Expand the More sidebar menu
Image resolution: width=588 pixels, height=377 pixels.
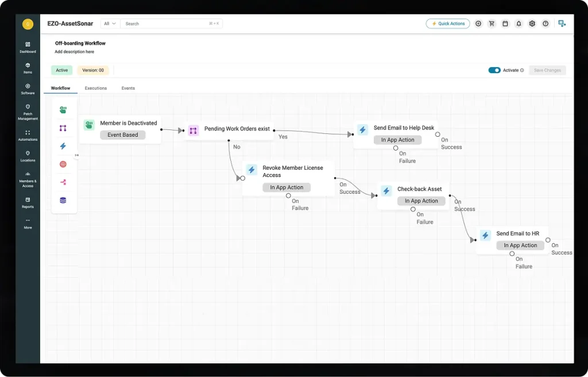coord(28,223)
